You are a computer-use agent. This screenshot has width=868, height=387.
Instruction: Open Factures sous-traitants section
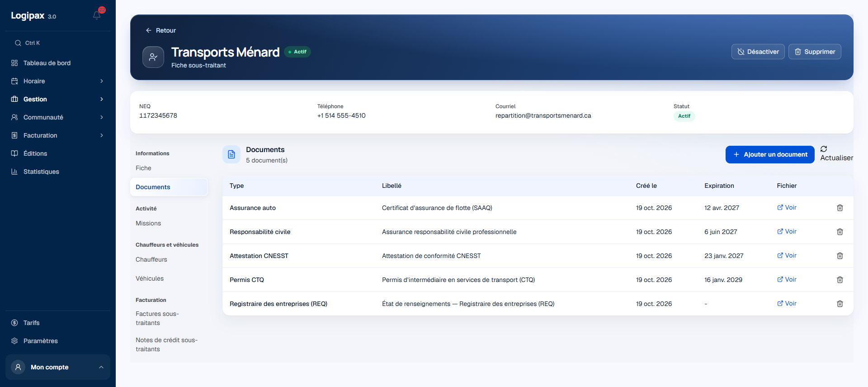(157, 318)
